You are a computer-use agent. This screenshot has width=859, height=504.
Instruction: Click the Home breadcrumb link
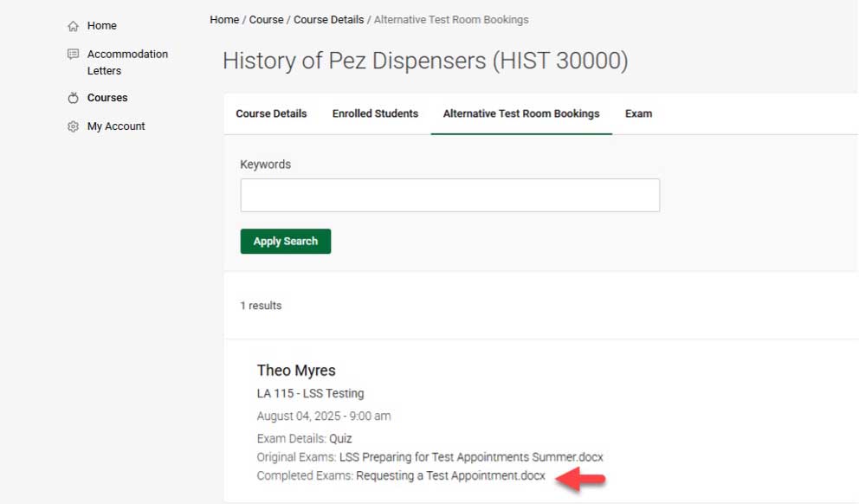coord(224,19)
